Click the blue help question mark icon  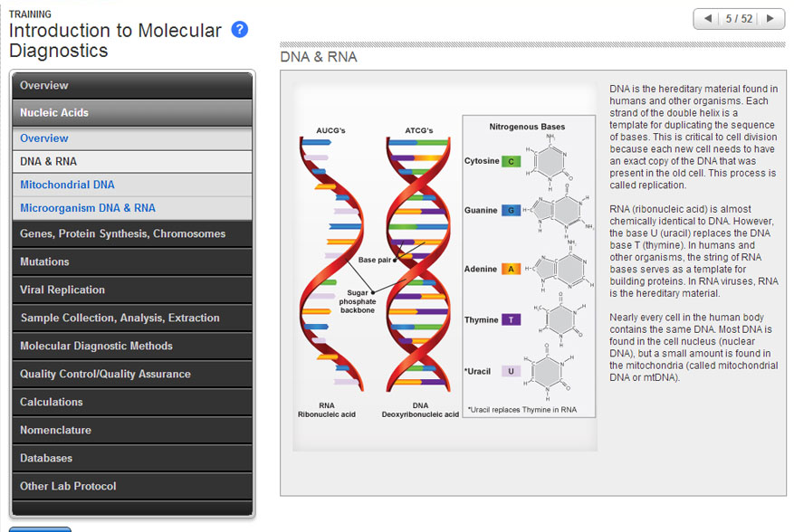[240, 30]
